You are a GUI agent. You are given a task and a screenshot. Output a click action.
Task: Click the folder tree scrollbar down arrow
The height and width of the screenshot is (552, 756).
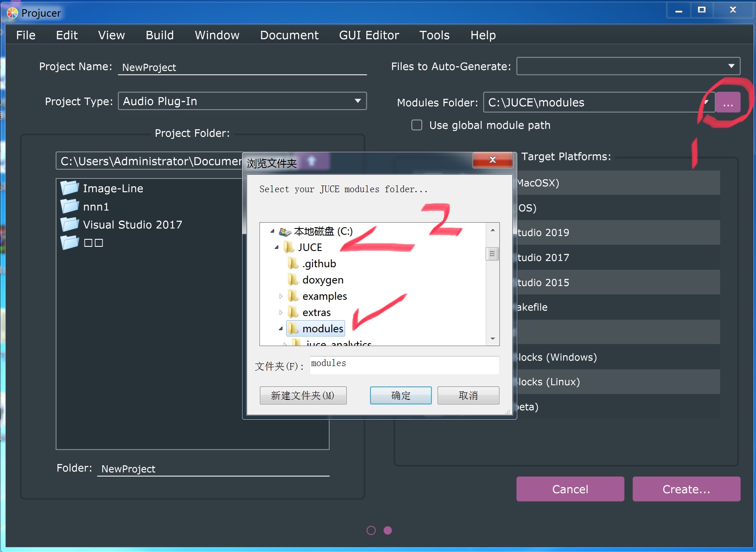pos(493,339)
